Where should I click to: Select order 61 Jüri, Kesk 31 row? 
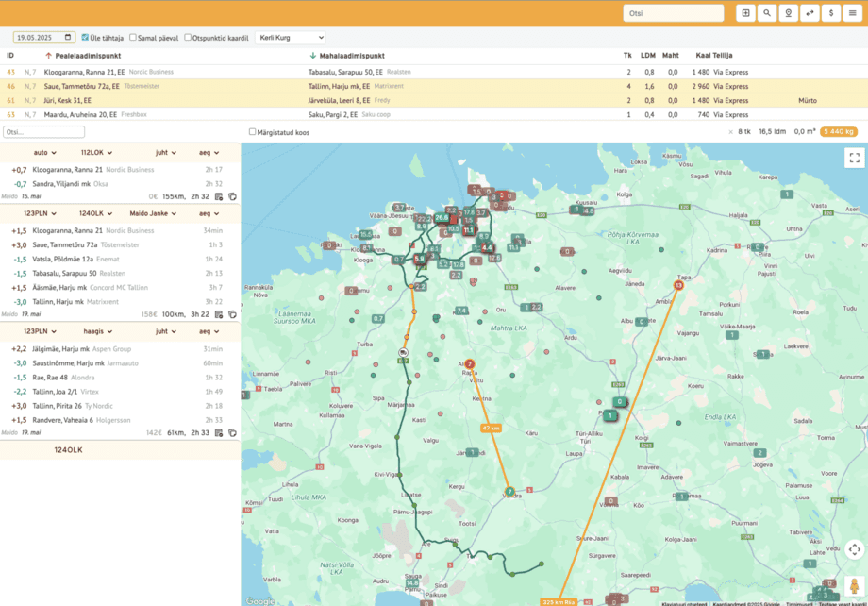click(x=434, y=100)
